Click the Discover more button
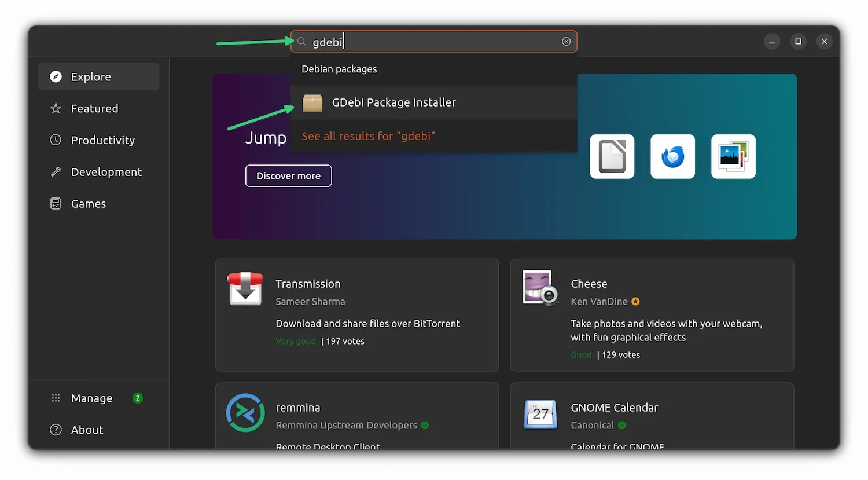Image resolution: width=868 pixels, height=480 pixels. pos(288,176)
